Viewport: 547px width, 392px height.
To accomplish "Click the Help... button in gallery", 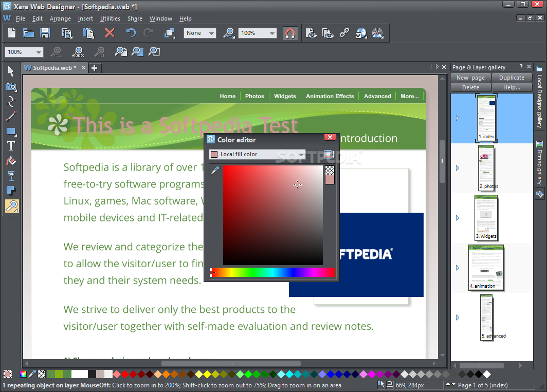I will pyautogui.click(x=512, y=87).
